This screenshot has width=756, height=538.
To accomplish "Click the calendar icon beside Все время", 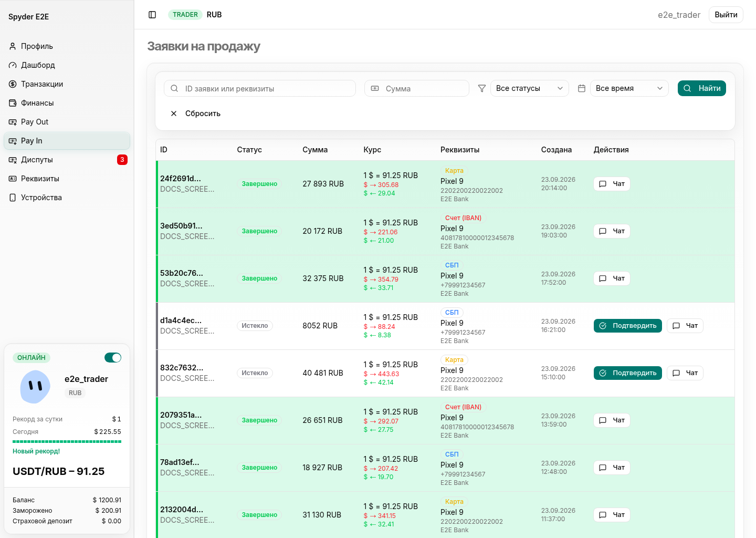I will tap(581, 88).
